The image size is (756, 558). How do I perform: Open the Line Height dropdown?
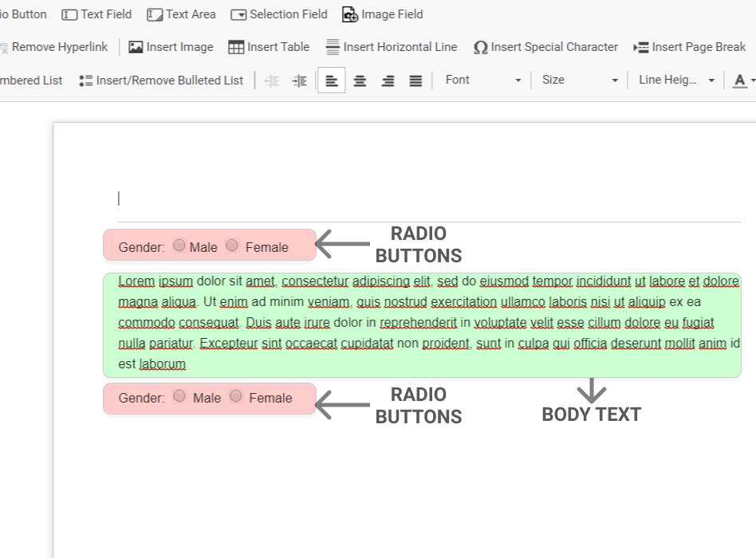tap(676, 80)
